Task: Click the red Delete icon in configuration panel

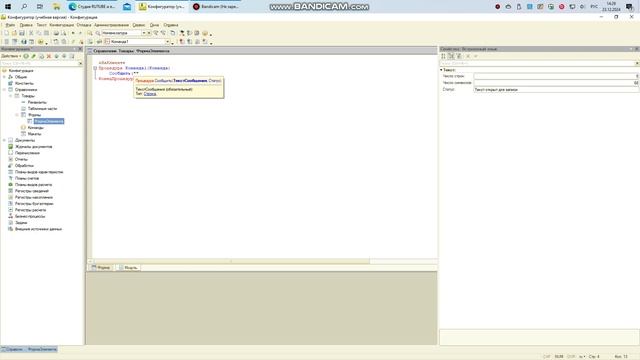Action: (49, 56)
